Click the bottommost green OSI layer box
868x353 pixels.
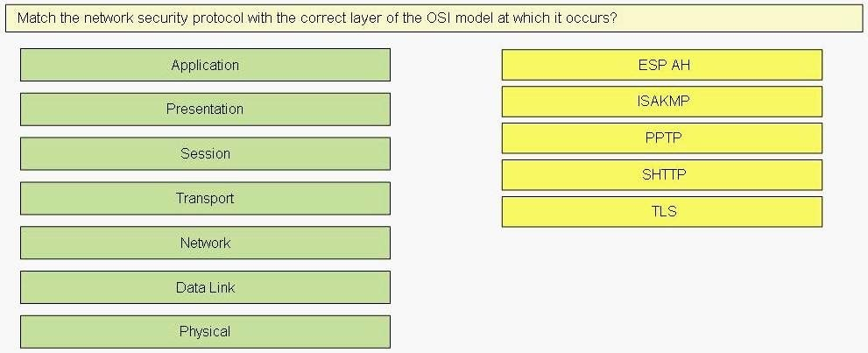[205, 331]
